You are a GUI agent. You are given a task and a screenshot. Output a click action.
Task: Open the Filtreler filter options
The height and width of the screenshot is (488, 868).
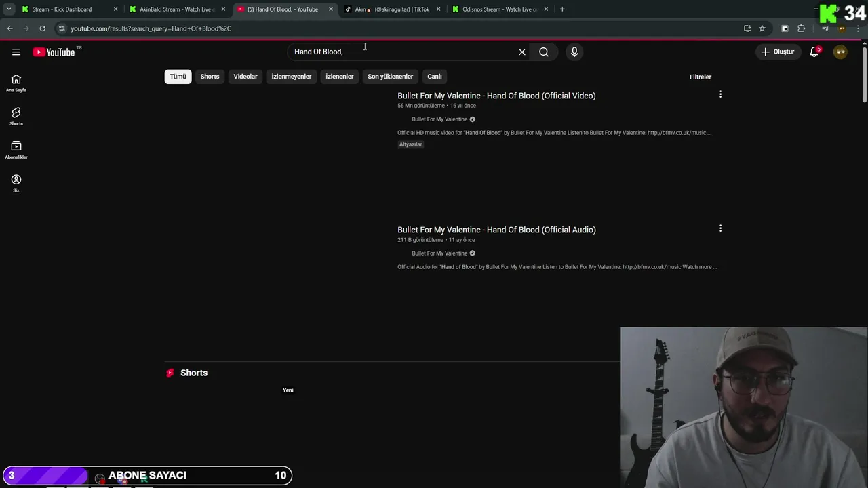coord(701,77)
